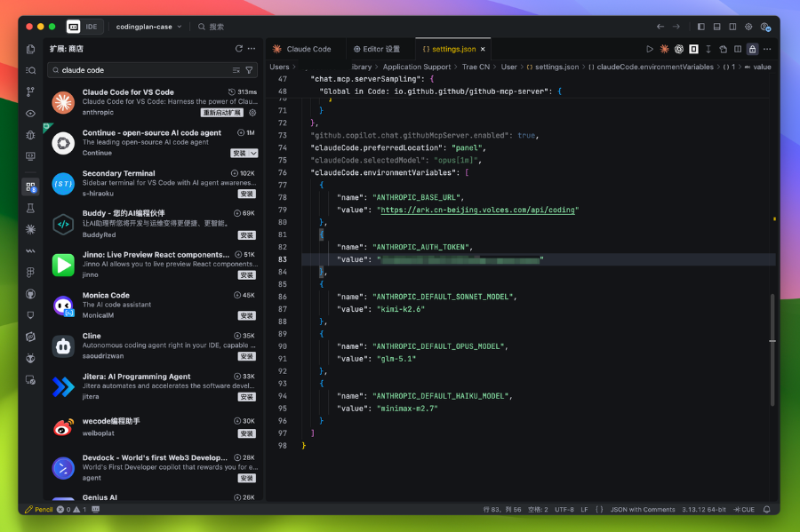
Task: Open the more actions menu in extensions panel
Action: pyautogui.click(x=252, y=49)
